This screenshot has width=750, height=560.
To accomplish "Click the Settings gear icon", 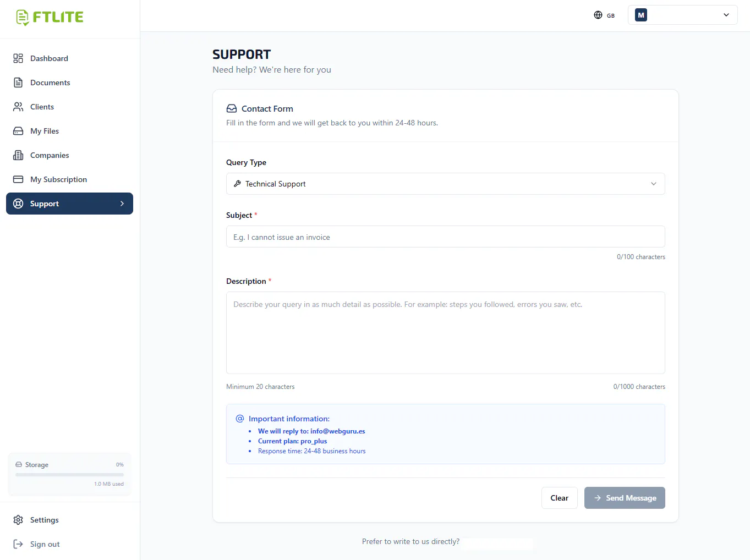I will (x=18, y=520).
